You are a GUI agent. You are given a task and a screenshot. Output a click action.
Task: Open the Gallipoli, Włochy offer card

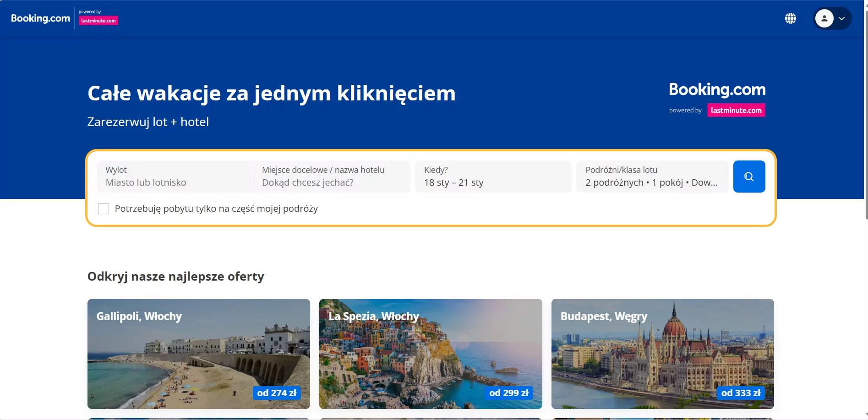point(198,354)
